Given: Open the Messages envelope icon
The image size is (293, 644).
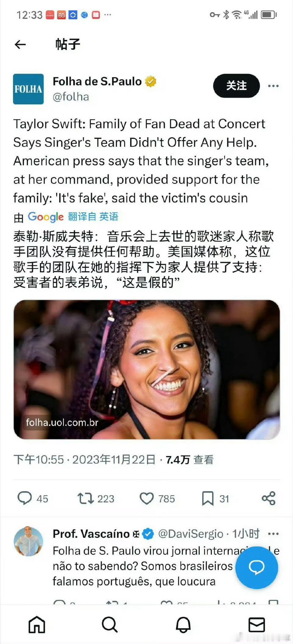Looking at the screenshot, I should point(257,624).
